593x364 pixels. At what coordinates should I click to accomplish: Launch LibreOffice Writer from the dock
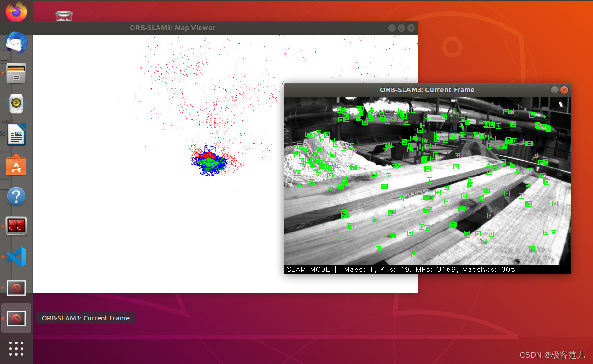pyautogui.click(x=16, y=134)
